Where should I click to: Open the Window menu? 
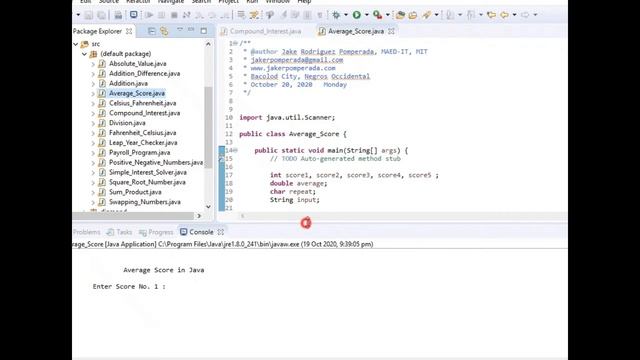278,2
